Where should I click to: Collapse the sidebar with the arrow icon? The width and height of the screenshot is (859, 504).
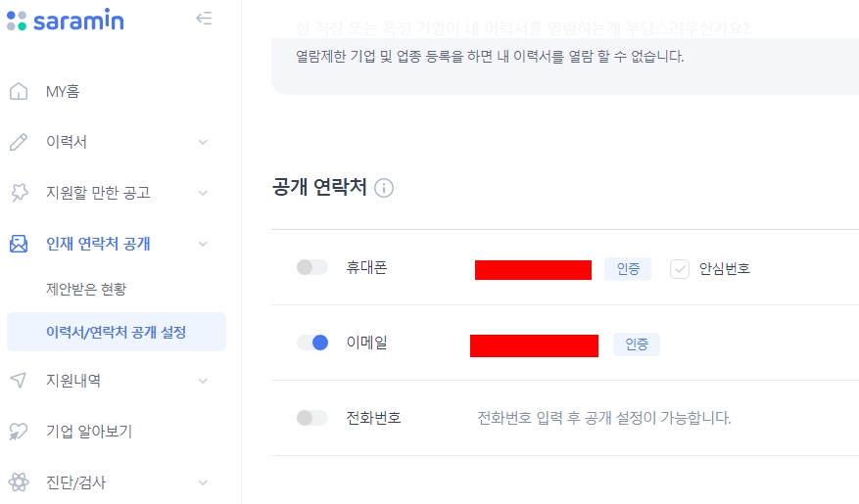[x=204, y=19]
